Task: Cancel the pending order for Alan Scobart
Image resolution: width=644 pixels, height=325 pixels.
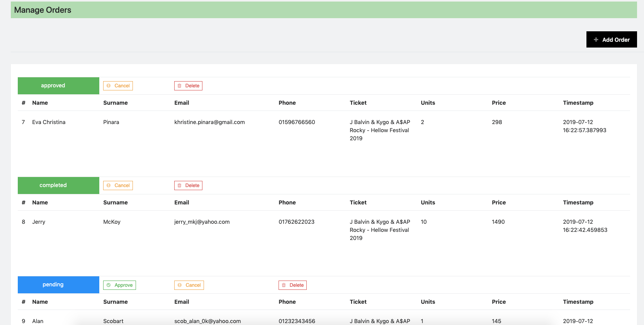Action: point(189,285)
